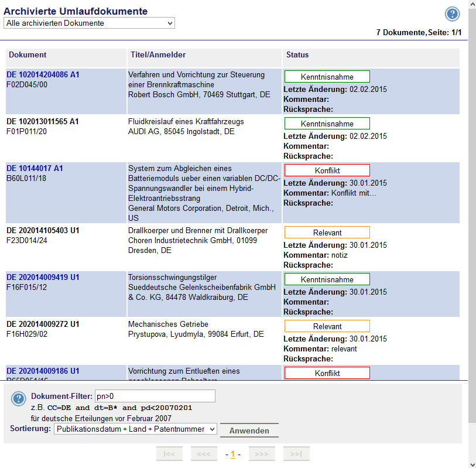This screenshot has height=468, width=476.
Task: Click Konflikt status of DE 202014009186 U1
Action: [327, 373]
